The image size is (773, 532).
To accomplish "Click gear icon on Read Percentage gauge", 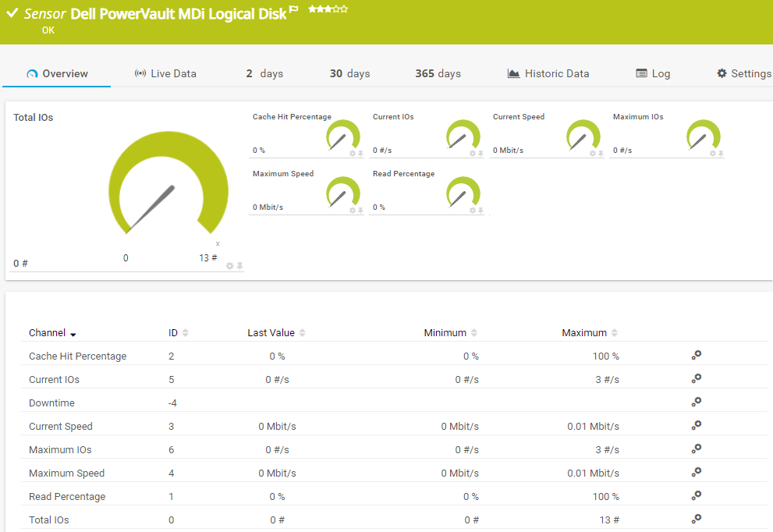I will 472,211.
